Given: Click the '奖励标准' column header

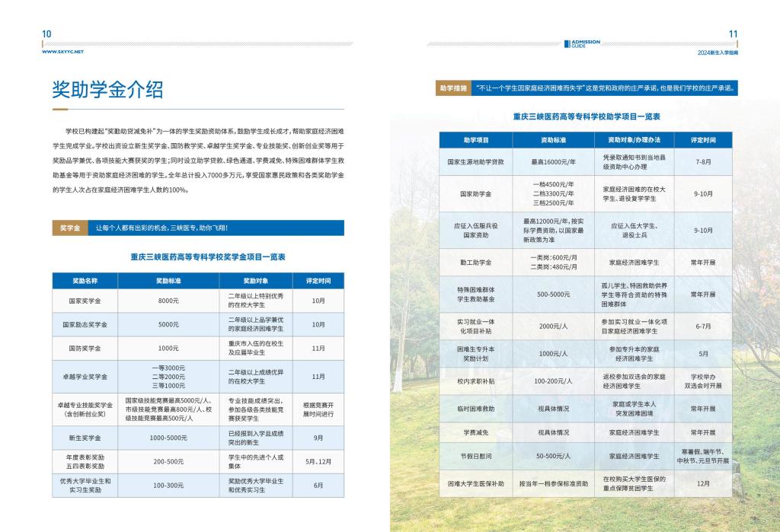Looking at the screenshot, I should coord(168,281).
